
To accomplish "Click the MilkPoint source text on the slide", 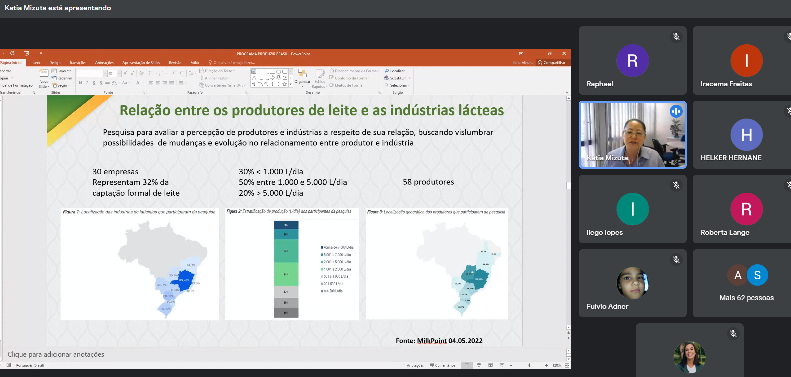I will [439, 341].
